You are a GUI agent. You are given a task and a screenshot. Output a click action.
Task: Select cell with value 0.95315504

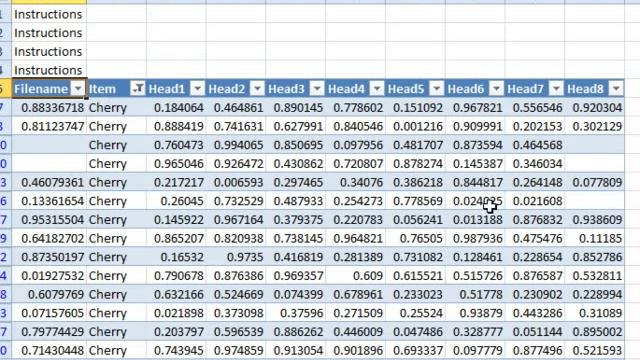click(49, 220)
